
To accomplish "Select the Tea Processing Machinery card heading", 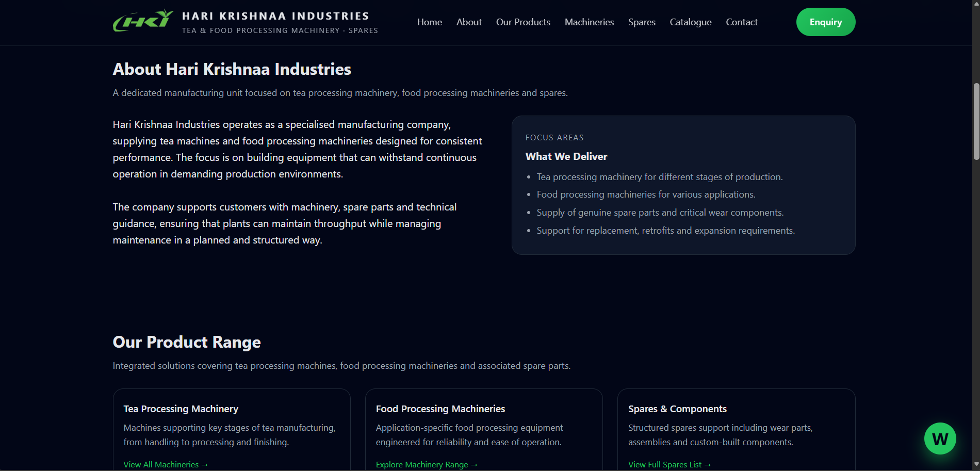I will click(x=181, y=409).
